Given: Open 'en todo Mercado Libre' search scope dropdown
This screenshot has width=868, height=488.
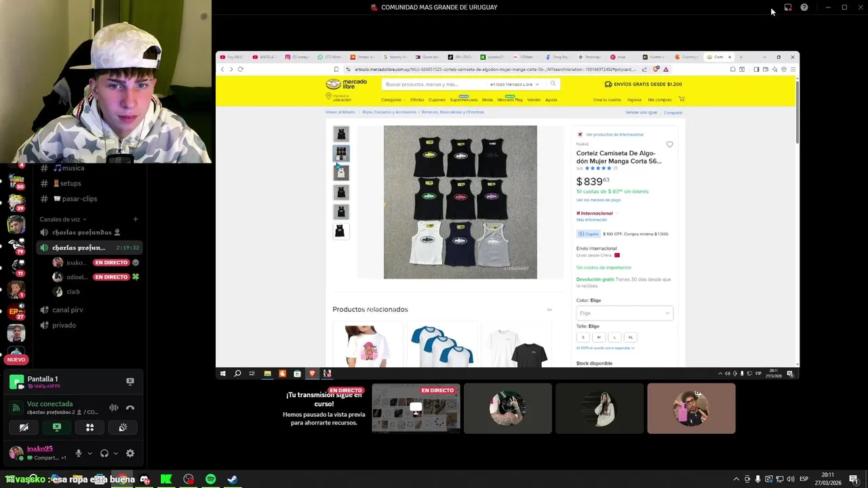Looking at the screenshot, I should 515,84.
